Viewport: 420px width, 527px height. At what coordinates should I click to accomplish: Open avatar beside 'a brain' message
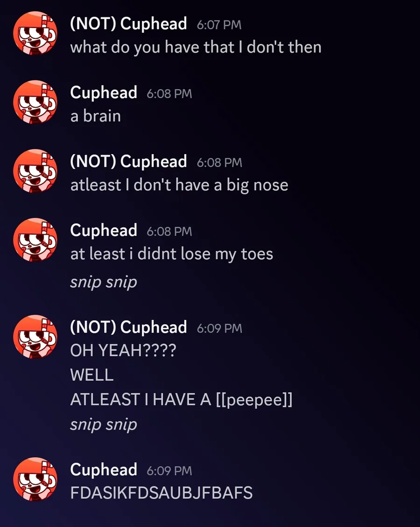coord(35,102)
